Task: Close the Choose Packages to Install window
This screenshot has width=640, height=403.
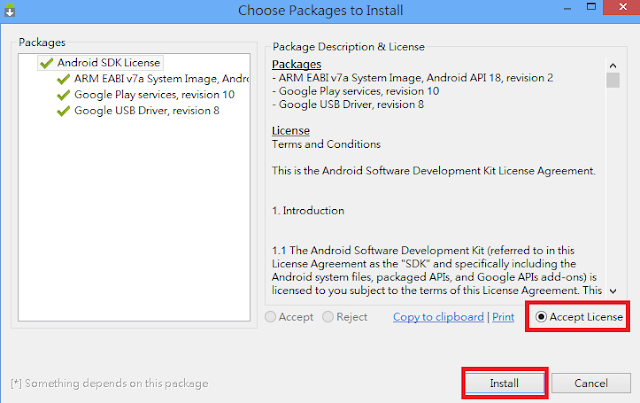Action: click(x=622, y=7)
